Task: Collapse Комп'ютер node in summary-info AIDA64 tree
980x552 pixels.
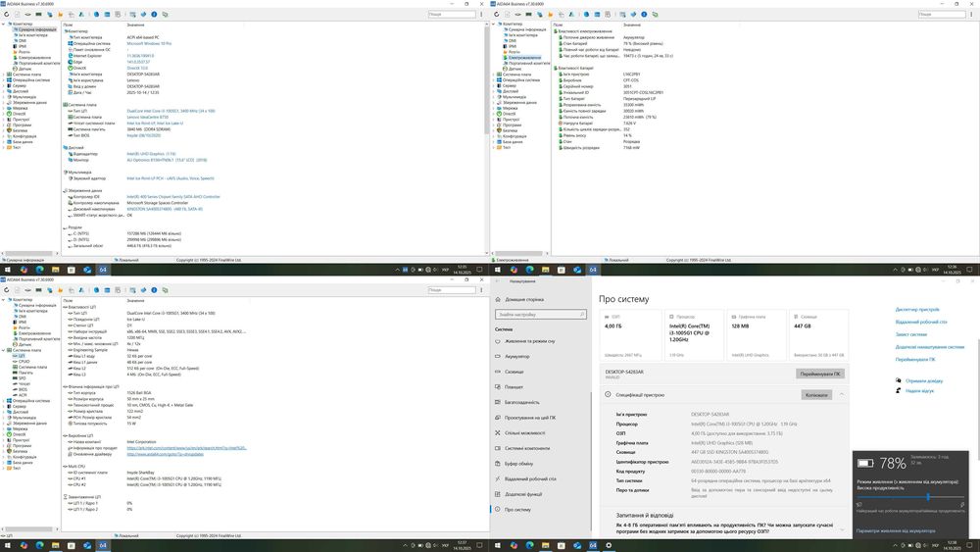Action: [3, 24]
